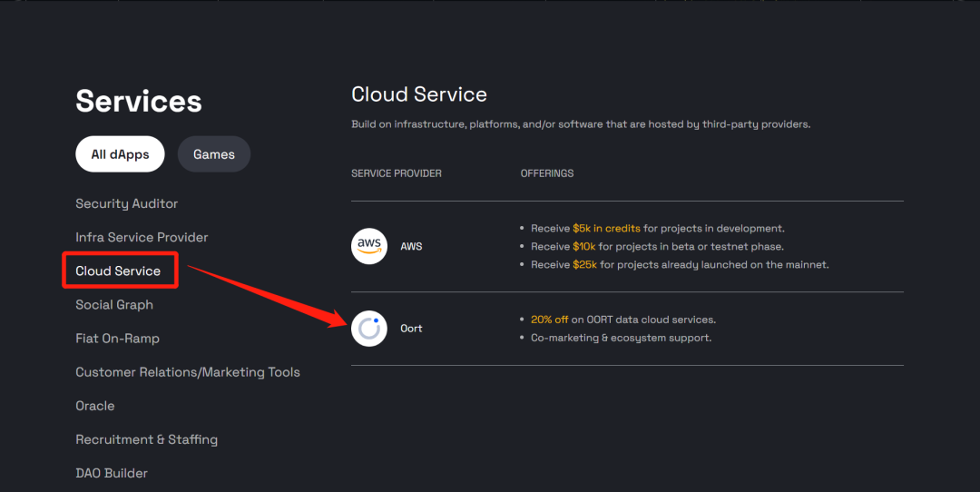The width and height of the screenshot is (980, 492).
Task: Click the AWS logo icon
Action: (369, 246)
